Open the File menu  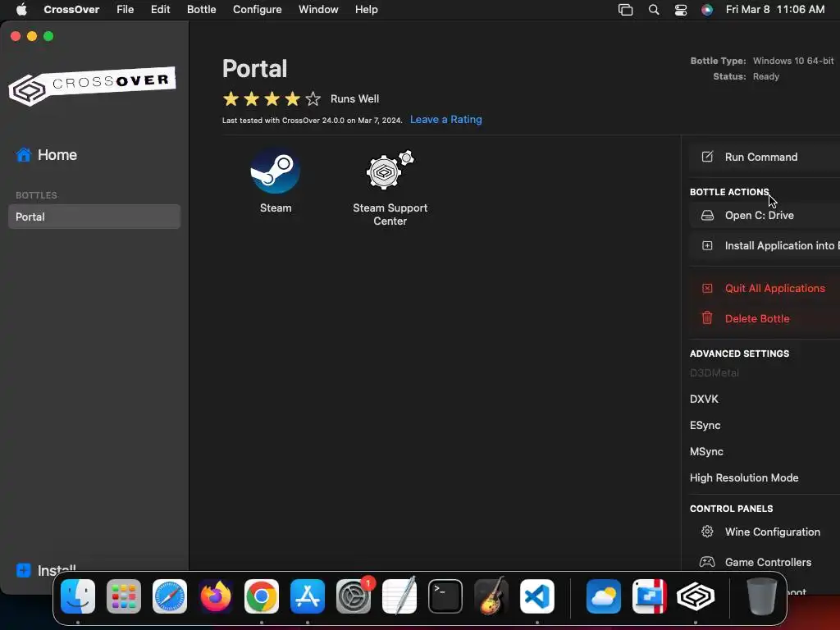point(125,10)
